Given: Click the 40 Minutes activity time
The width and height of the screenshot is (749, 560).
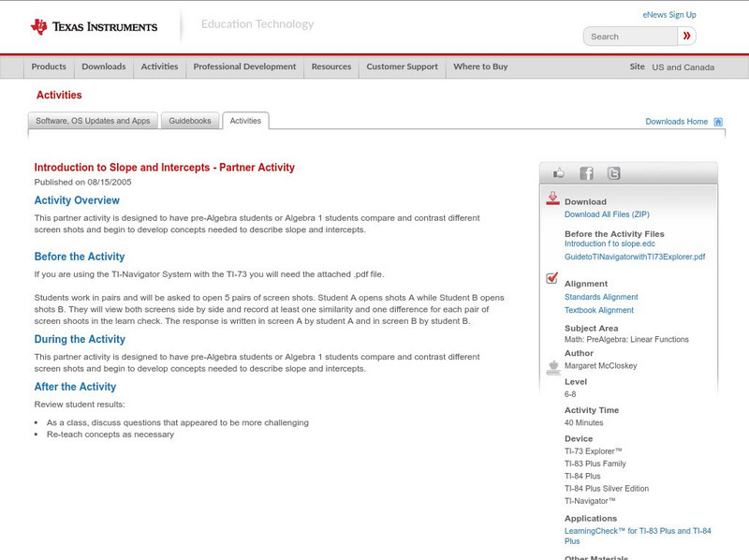Looking at the screenshot, I should [x=583, y=423].
